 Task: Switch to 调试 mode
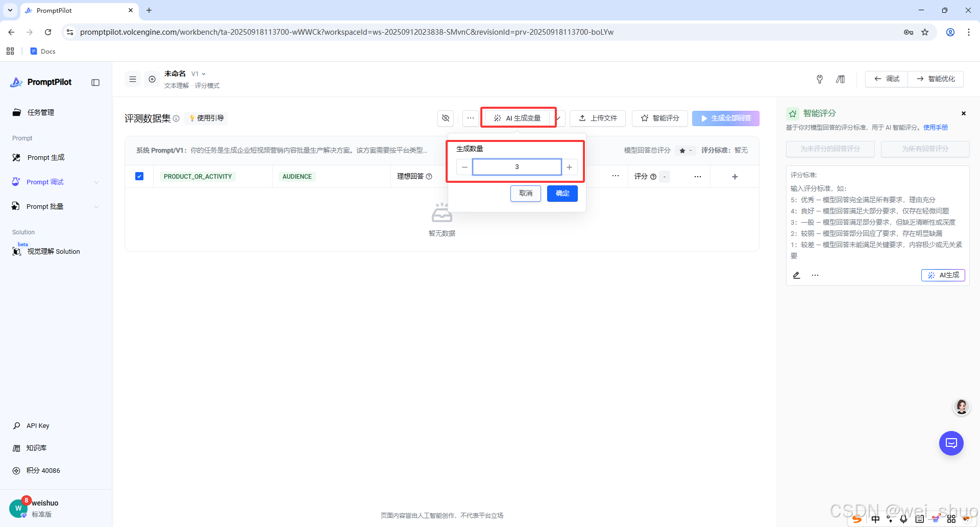pos(887,79)
